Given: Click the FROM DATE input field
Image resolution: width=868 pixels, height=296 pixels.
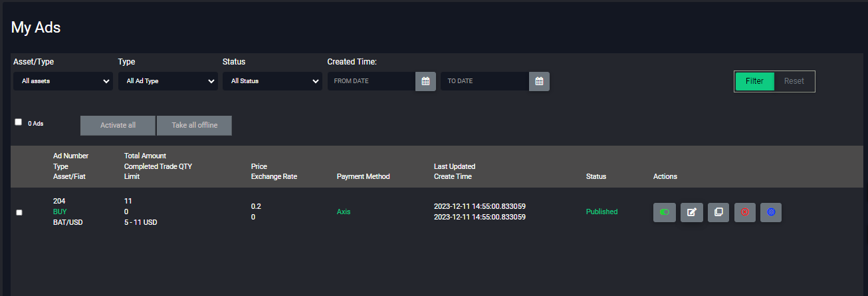Looking at the screenshot, I should coord(372,81).
